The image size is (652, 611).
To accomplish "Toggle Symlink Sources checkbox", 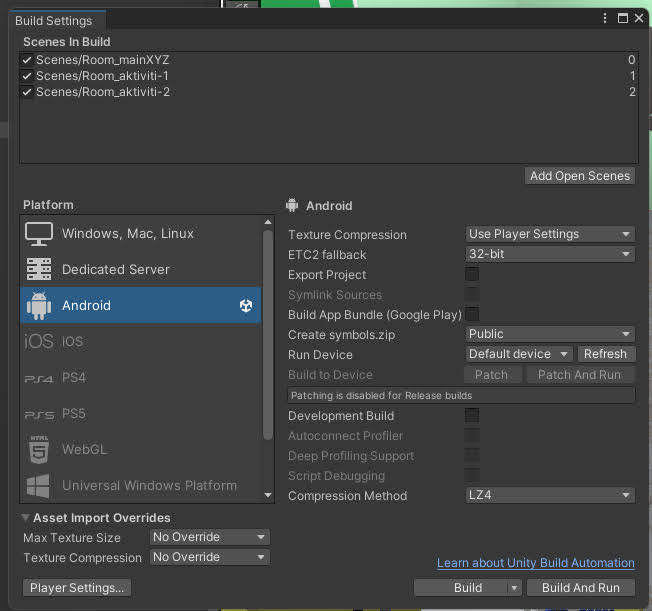I will (472, 294).
